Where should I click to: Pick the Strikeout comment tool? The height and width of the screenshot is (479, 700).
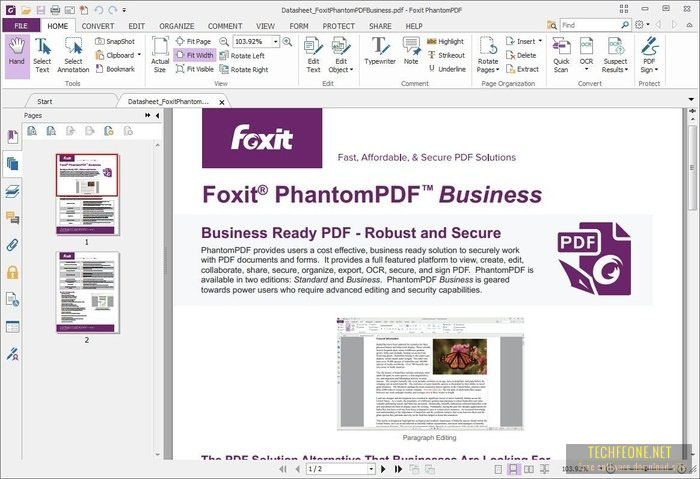click(446, 55)
